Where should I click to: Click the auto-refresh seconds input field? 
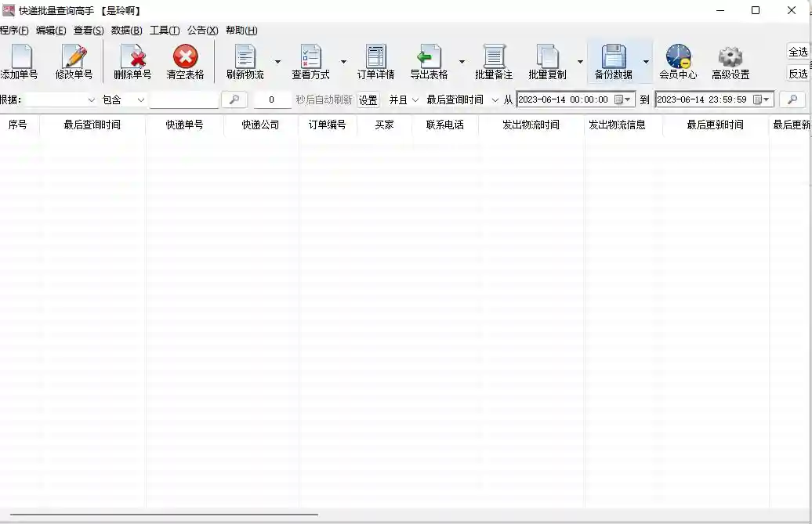tap(272, 100)
